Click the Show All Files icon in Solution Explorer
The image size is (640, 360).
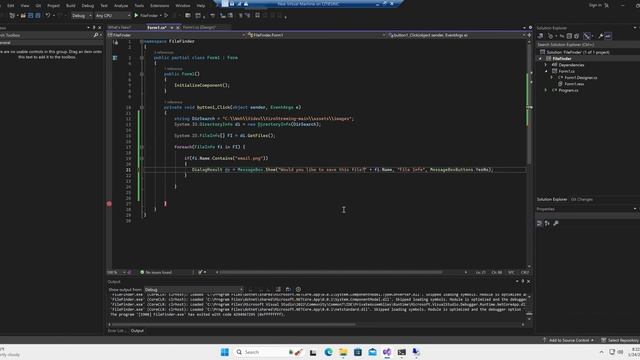[x=576, y=36]
